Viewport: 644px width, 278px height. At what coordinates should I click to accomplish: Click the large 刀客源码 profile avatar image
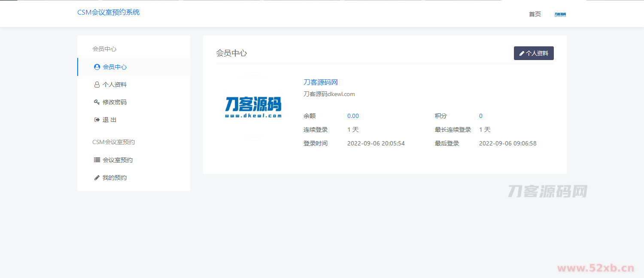pyautogui.click(x=253, y=106)
